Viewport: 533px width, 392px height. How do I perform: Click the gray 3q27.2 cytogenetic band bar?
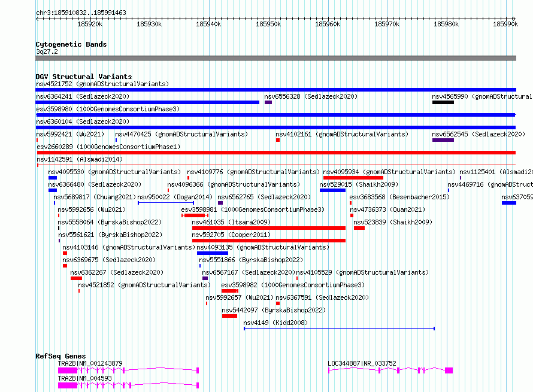275,58
